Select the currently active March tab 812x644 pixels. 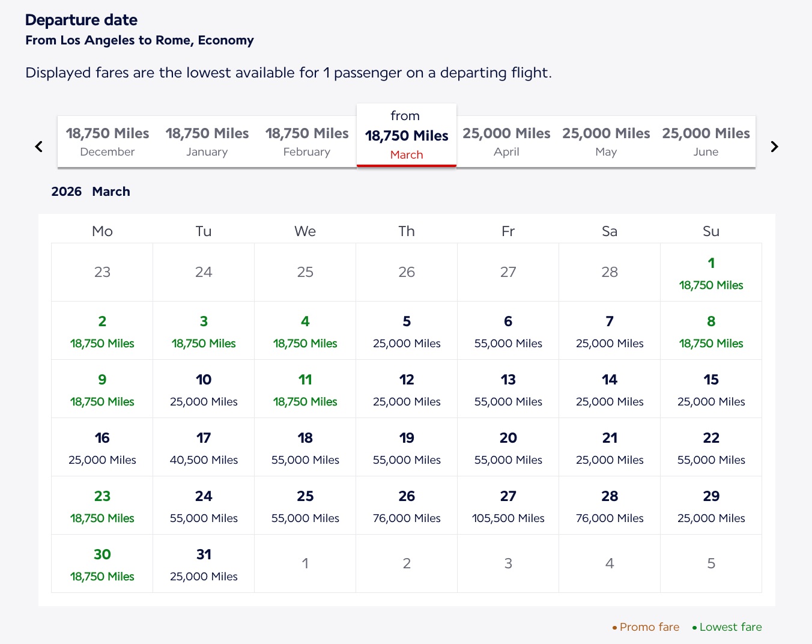pos(407,136)
